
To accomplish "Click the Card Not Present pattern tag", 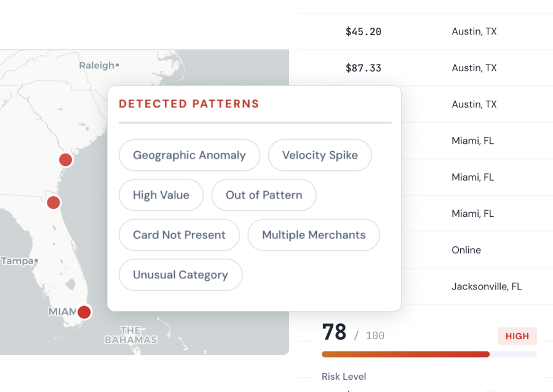I will coord(178,235).
